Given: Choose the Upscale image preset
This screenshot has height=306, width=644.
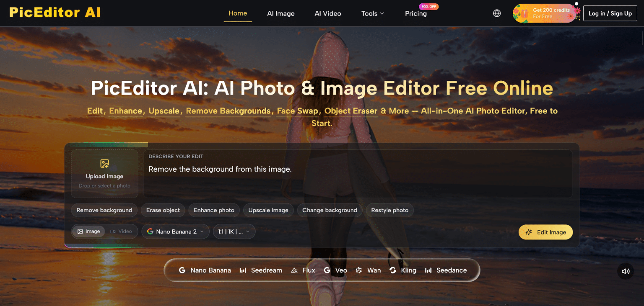Looking at the screenshot, I should (x=268, y=210).
